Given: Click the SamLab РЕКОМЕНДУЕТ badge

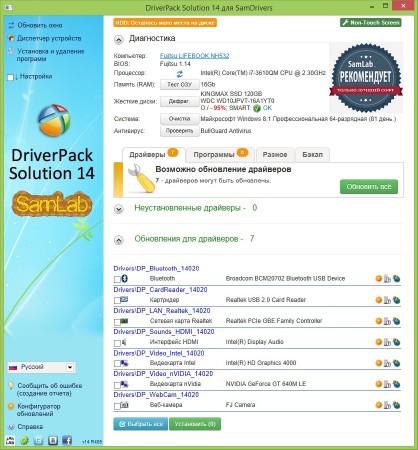Looking at the screenshot, I should pyautogui.click(x=366, y=78).
